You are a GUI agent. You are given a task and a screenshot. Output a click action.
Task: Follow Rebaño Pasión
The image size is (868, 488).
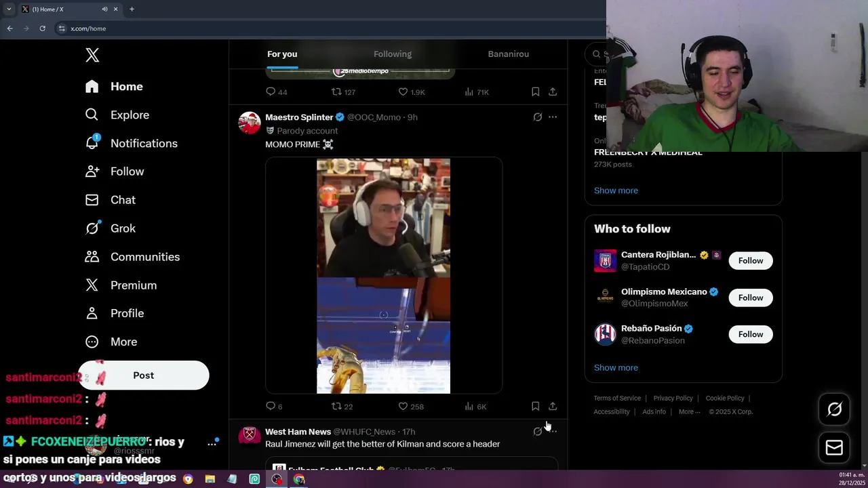pyautogui.click(x=751, y=334)
